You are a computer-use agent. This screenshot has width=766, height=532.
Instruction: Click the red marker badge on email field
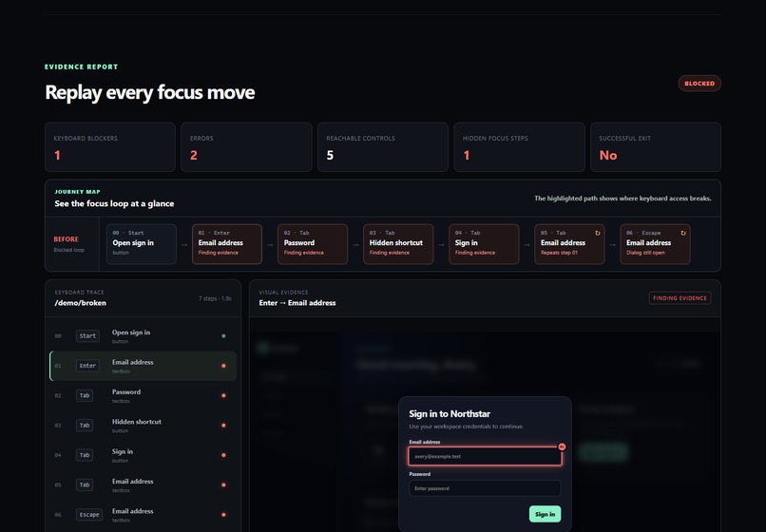point(562,446)
